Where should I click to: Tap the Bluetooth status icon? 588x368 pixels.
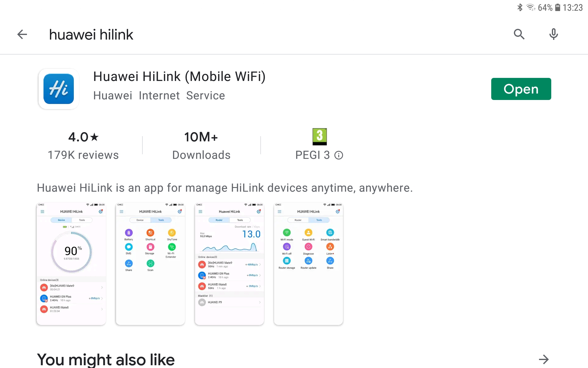(x=520, y=7)
